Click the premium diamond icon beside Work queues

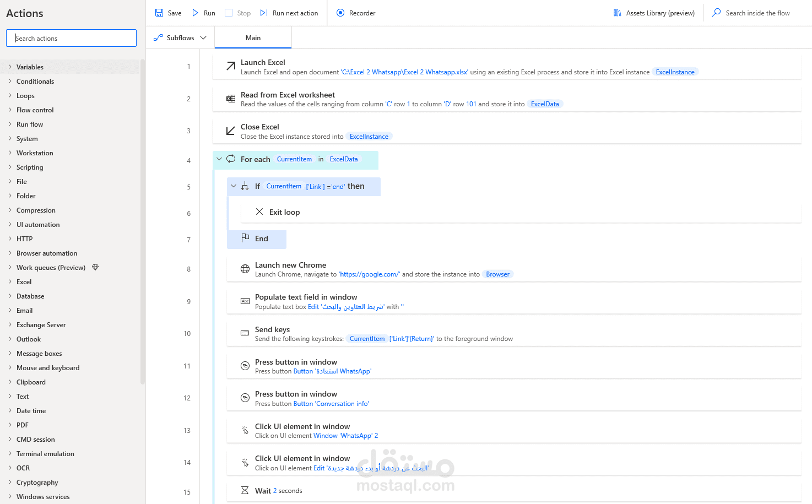[x=95, y=268]
